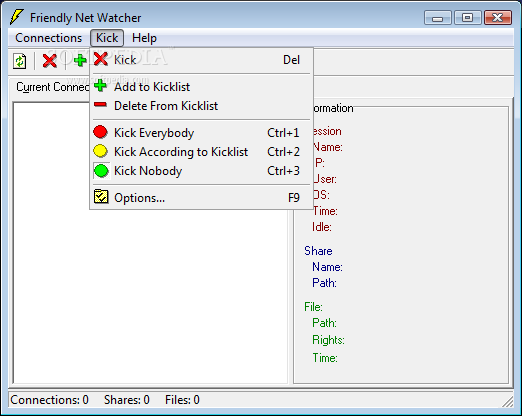Click the Files: 0 status text
Image resolution: width=522 pixels, height=416 pixels.
[x=182, y=400]
